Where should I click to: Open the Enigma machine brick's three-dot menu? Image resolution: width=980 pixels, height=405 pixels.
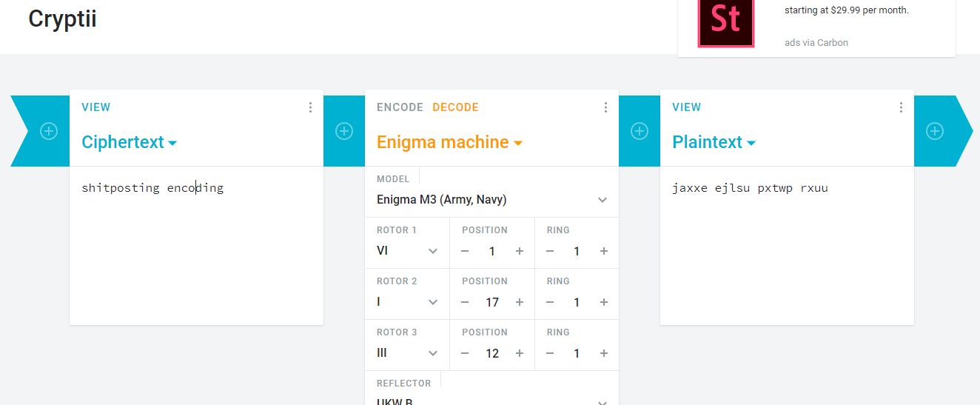(x=605, y=107)
